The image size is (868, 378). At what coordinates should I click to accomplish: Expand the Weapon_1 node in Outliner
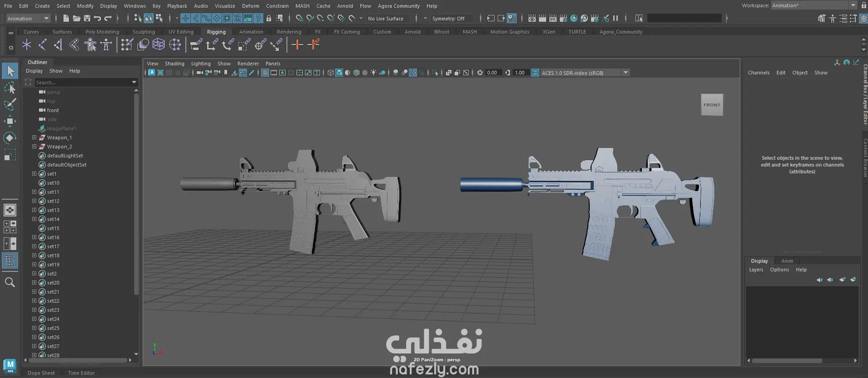pos(34,137)
